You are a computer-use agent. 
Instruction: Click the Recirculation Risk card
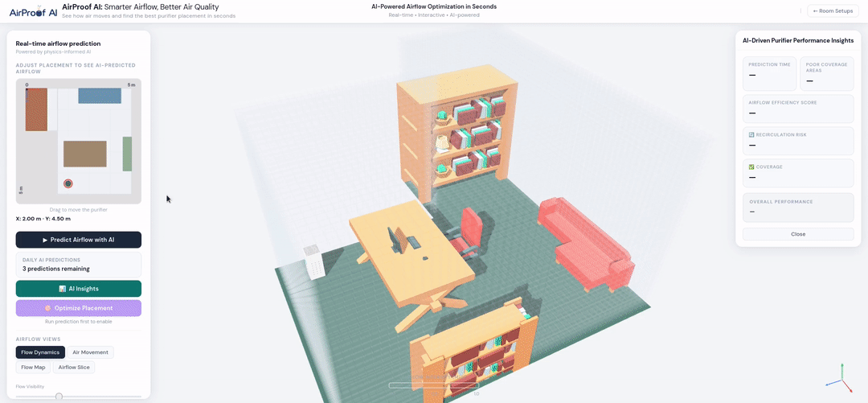798,141
